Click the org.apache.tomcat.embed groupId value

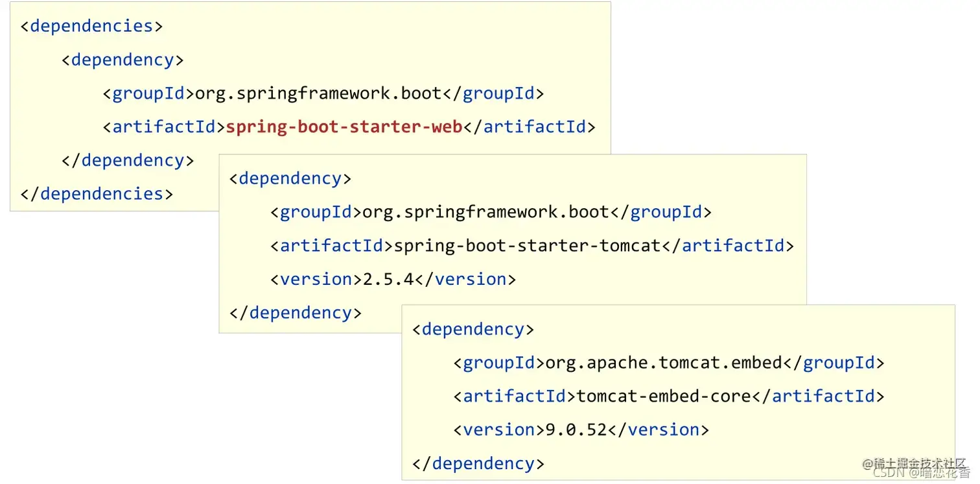coord(664,363)
